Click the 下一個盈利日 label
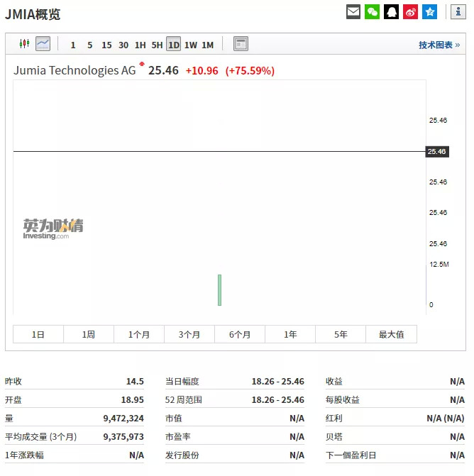This screenshot has width=474, height=476. [351, 455]
